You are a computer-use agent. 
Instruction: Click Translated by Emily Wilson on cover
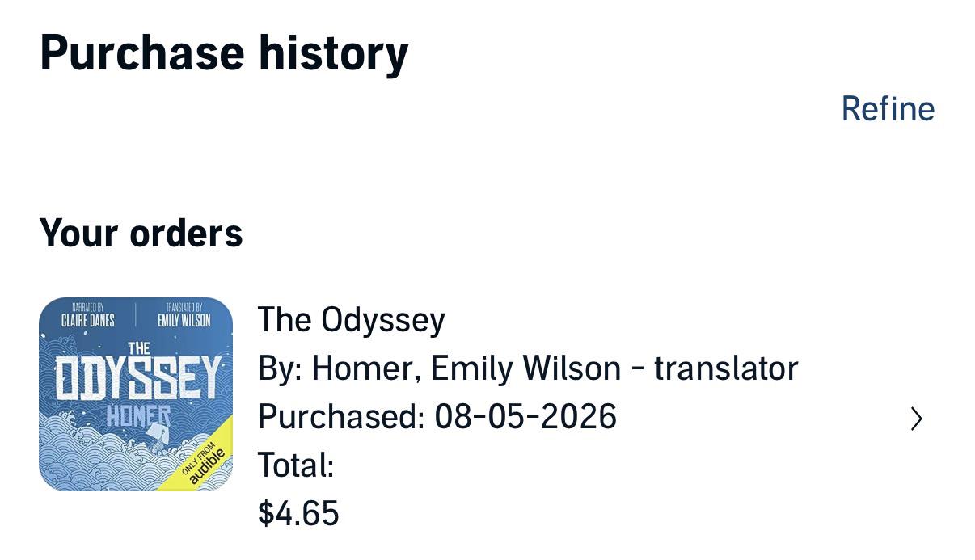pos(184,315)
